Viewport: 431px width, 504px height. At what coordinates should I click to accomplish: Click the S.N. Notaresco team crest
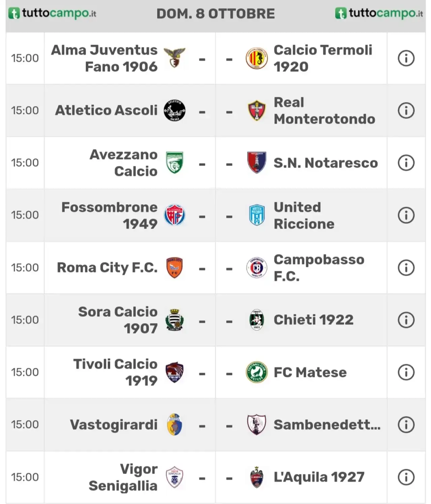(257, 163)
